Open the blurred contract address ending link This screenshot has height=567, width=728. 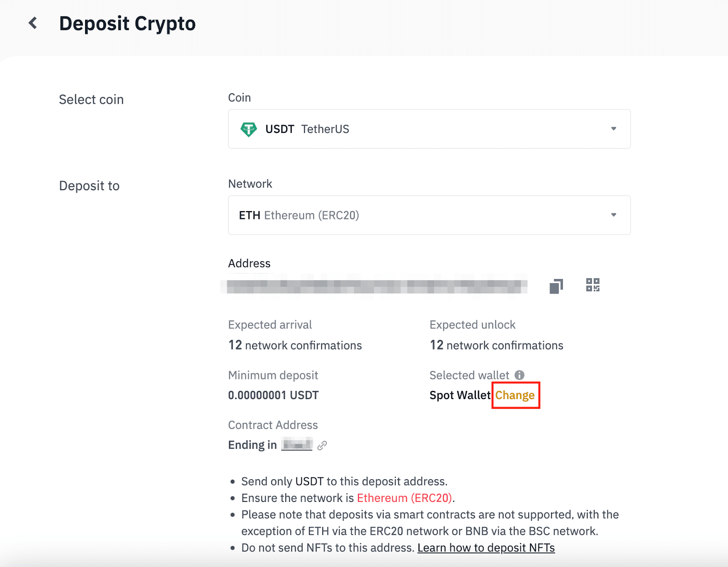pyautogui.click(x=297, y=444)
